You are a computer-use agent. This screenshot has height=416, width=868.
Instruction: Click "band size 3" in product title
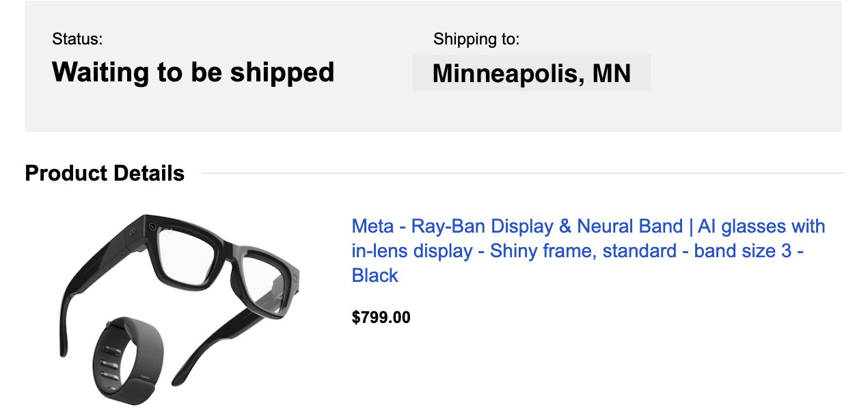(x=744, y=251)
